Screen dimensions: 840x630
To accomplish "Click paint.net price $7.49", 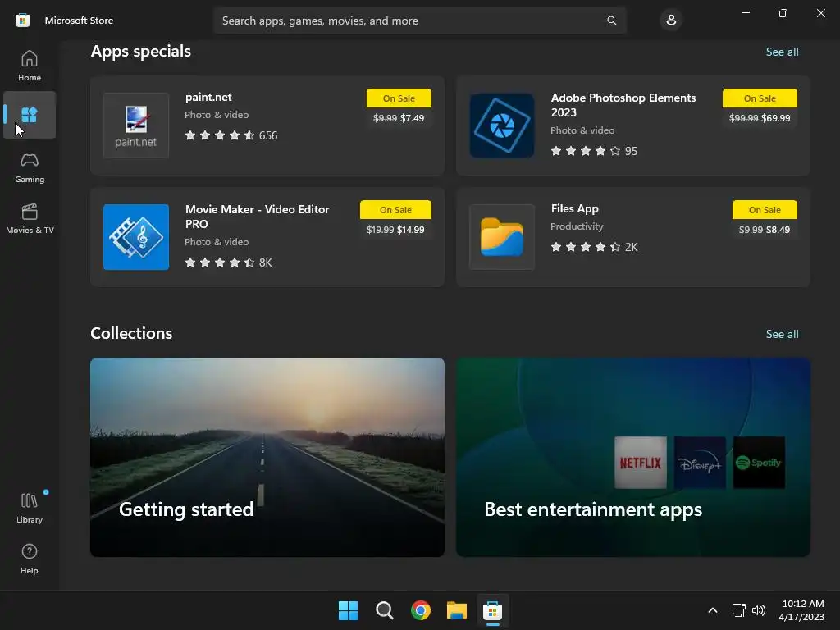I will pos(412,118).
